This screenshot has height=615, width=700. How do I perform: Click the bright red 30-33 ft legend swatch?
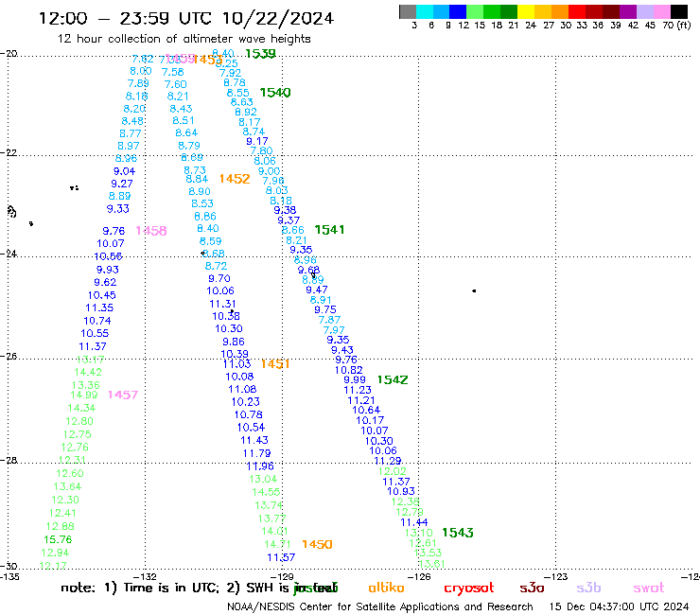tap(577, 11)
